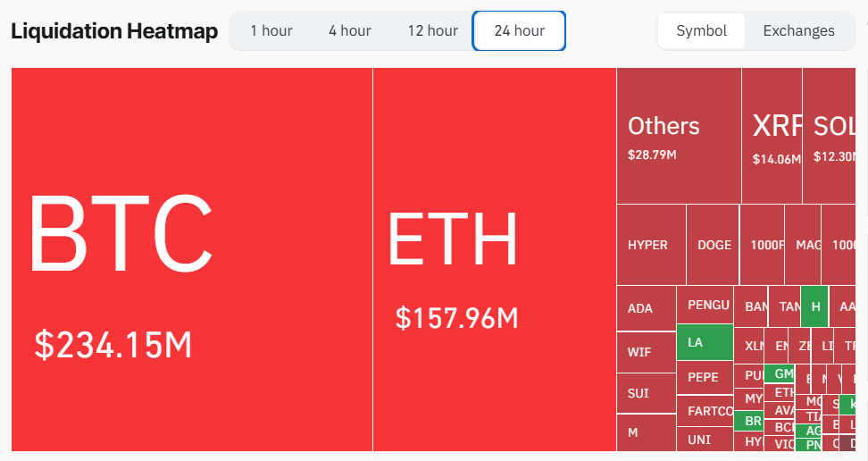
Task: Open the ADA heatmap tile
Action: (646, 308)
